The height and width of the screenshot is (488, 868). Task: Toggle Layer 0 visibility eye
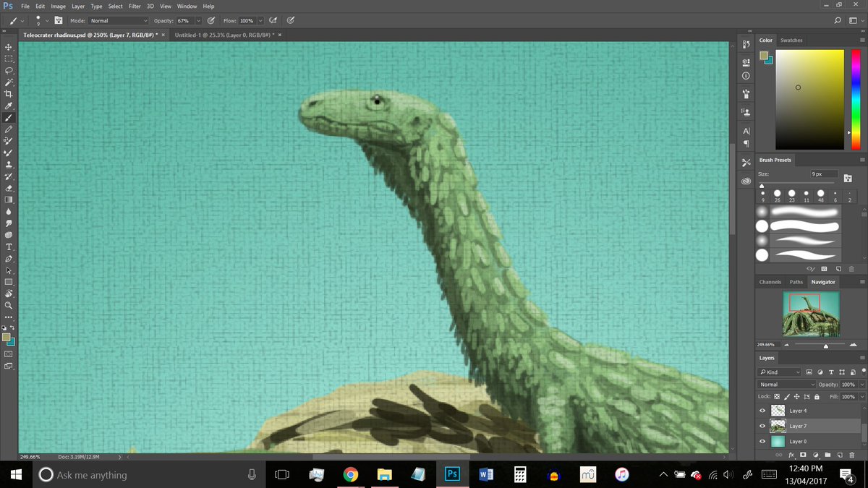(762, 441)
